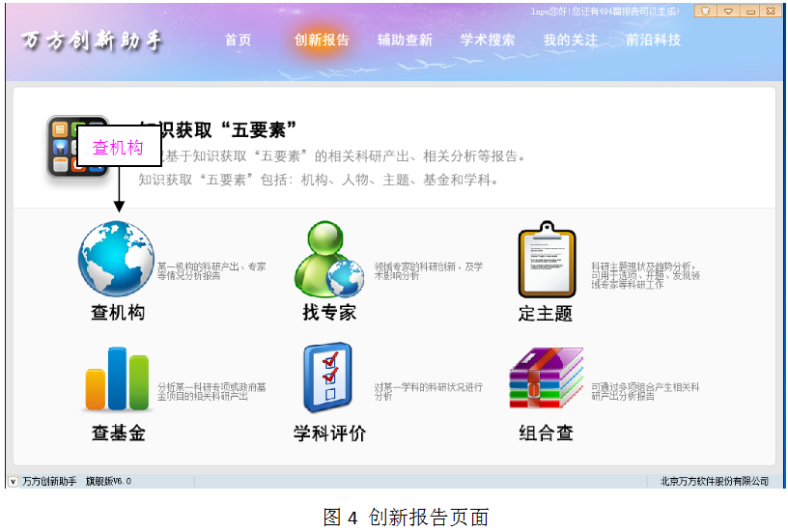
Task: Switch to the 前沿科技 tab
Action: (654, 40)
